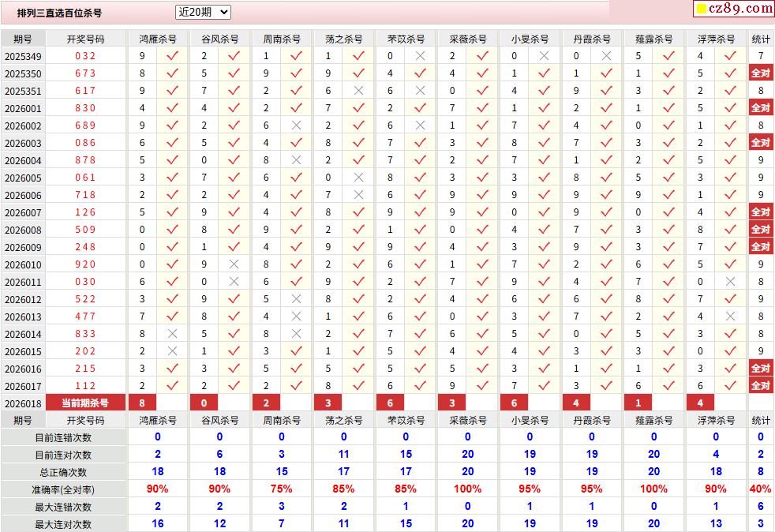Click winning number 920
The image size is (775, 532).
(85, 264)
